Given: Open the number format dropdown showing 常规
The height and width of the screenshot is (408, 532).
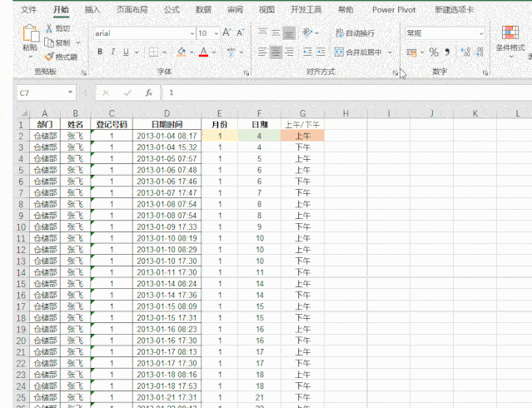Looking at the screenshot, I should (x=481, y=33).
